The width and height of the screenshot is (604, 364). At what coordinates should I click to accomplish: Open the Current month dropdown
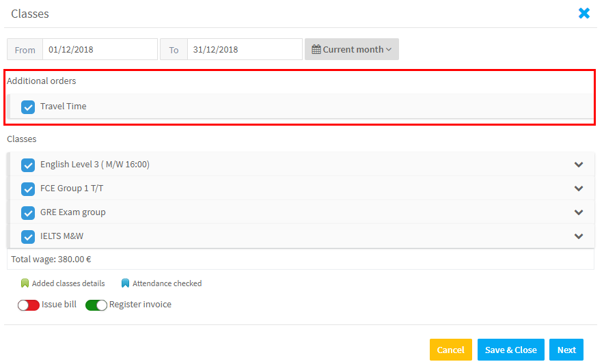click(x=352, y=49)
